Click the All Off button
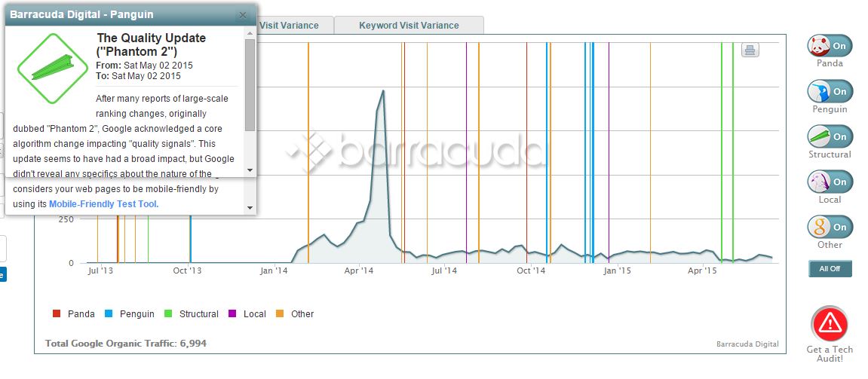 830,269
